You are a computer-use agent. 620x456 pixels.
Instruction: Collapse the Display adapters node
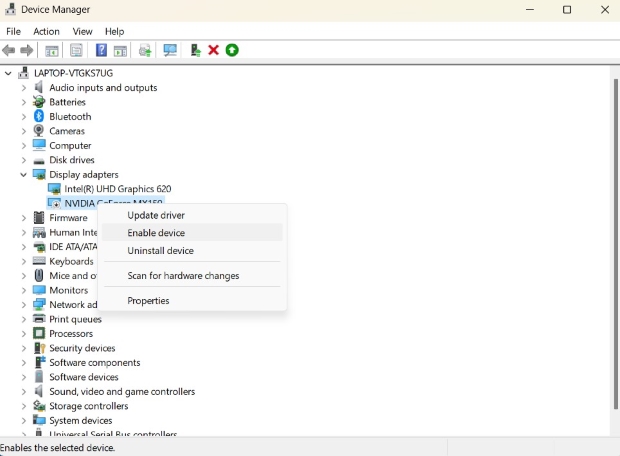[24, 175]
